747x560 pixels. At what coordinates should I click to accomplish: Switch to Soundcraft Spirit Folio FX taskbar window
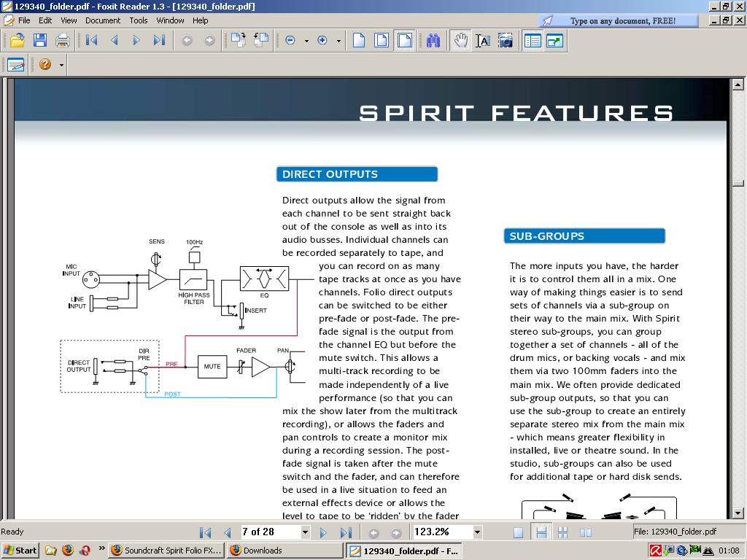(167, 551)
